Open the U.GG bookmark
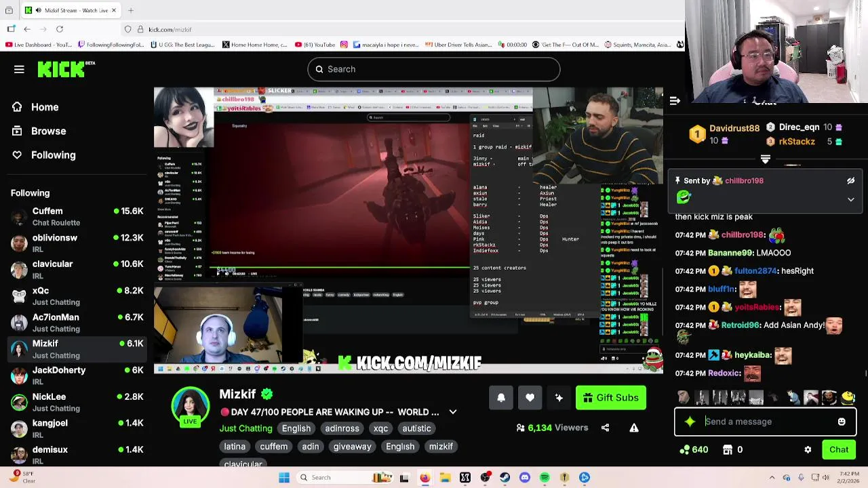This screenshot has width=868, height=488. 182,45
